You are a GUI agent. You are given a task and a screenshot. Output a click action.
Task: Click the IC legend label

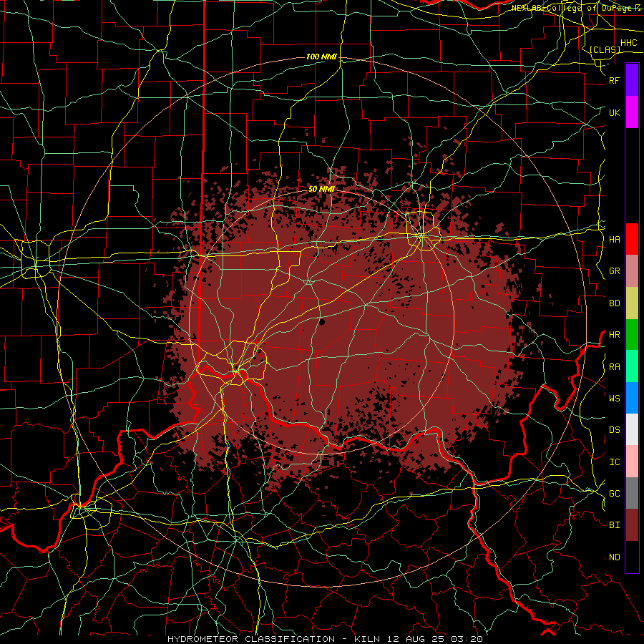[614, 462]
